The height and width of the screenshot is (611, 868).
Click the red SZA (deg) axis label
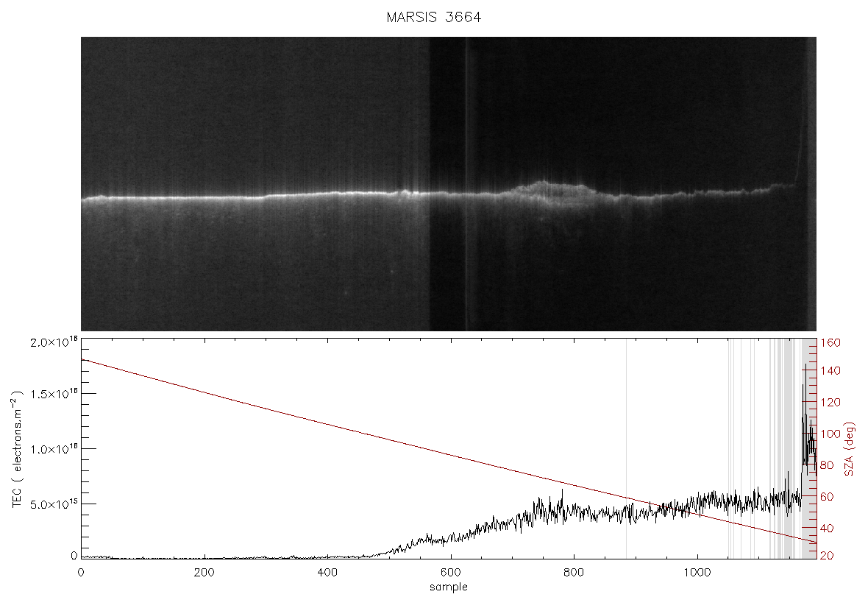(x=850, y=449)
